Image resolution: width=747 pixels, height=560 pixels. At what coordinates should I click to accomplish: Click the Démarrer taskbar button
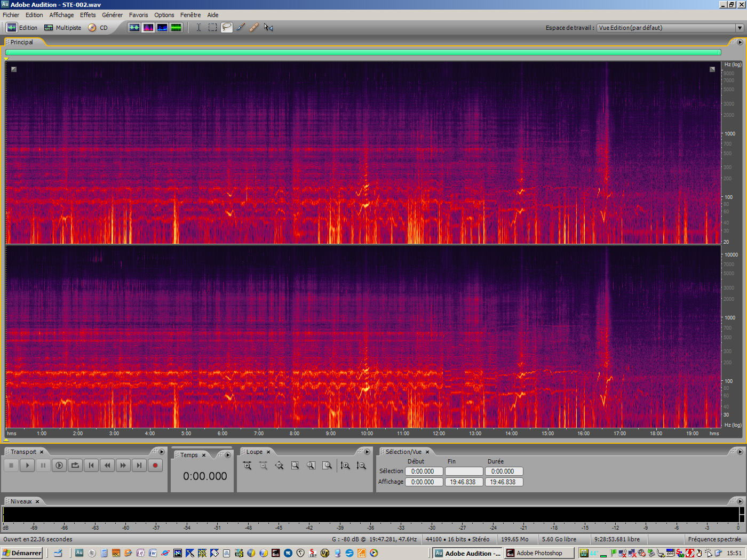tap(21, 553)
